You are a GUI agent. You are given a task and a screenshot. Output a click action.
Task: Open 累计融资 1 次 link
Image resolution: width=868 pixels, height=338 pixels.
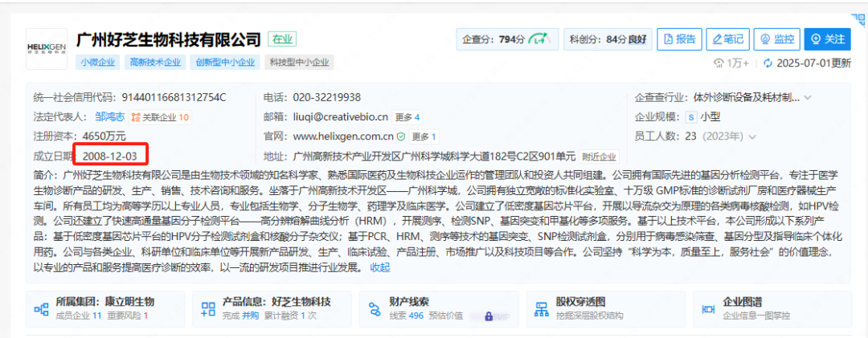click(289, 316)
